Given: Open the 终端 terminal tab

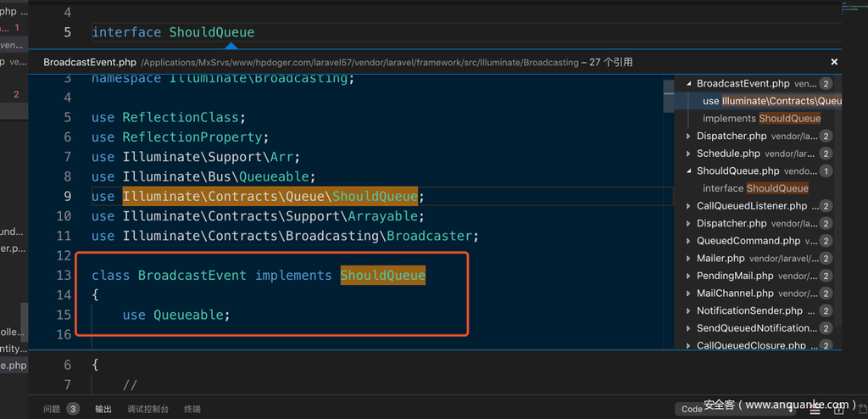Looking at the screenshot, I should (192, 409).
